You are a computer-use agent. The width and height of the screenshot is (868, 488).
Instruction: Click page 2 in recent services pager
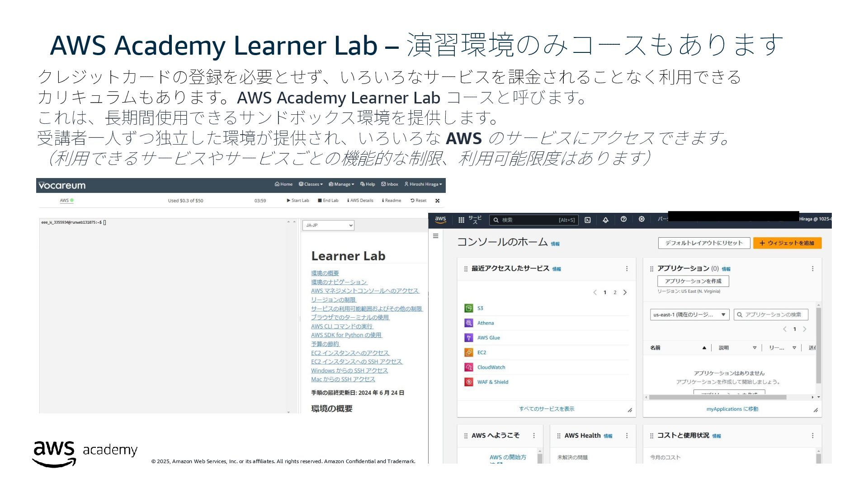click(x=615, y=292)
